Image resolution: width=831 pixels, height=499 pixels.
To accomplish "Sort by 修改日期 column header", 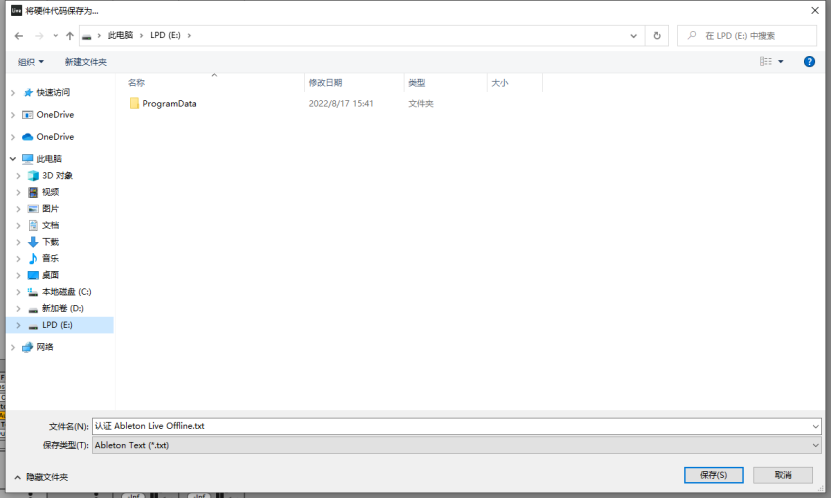I will (x=325, y=83).
